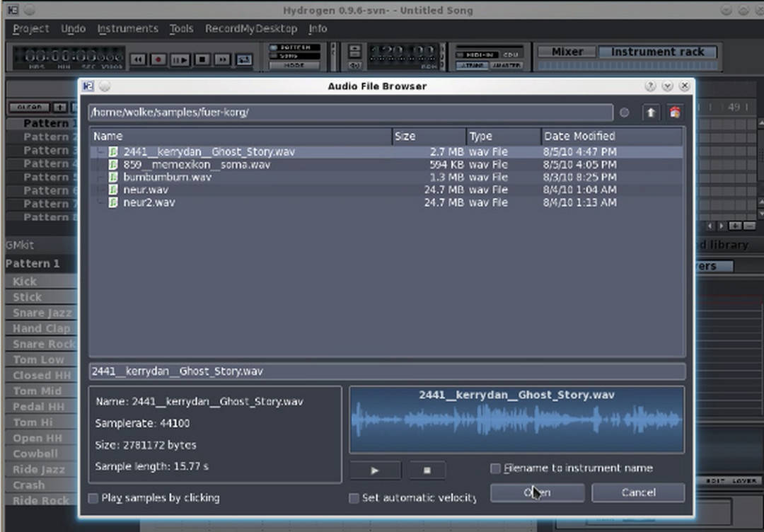Viewport: 764px width, 532px height.
Task: Select neur.wav in the file list
Action: (x=386, y=190)
